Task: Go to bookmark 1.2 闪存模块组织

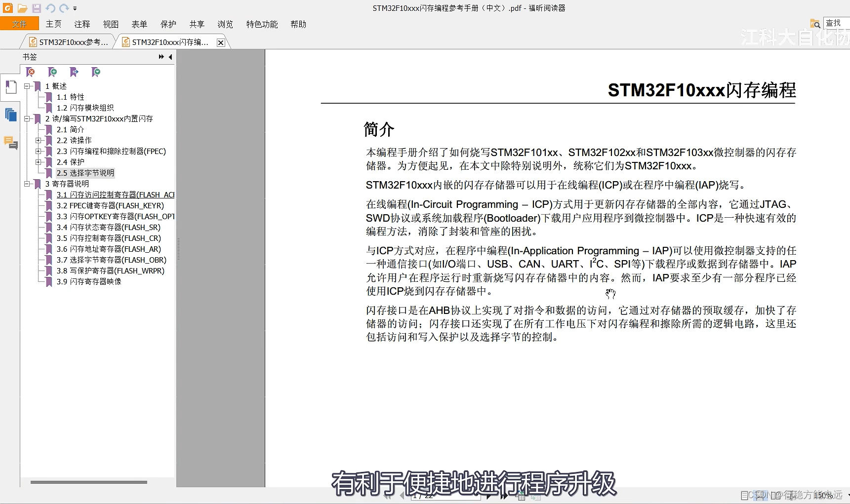Action: tap(85, 108)
